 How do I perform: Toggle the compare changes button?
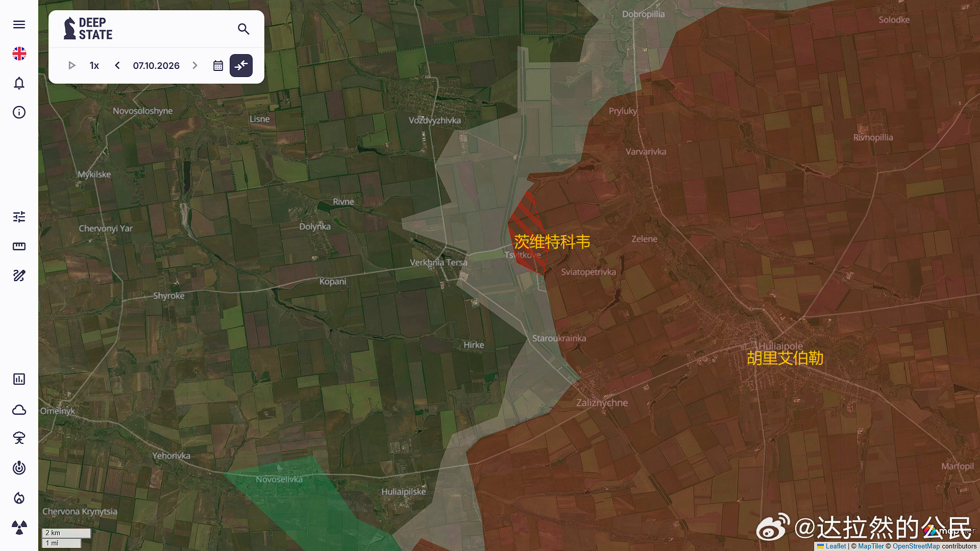click(x=241, y=65)
